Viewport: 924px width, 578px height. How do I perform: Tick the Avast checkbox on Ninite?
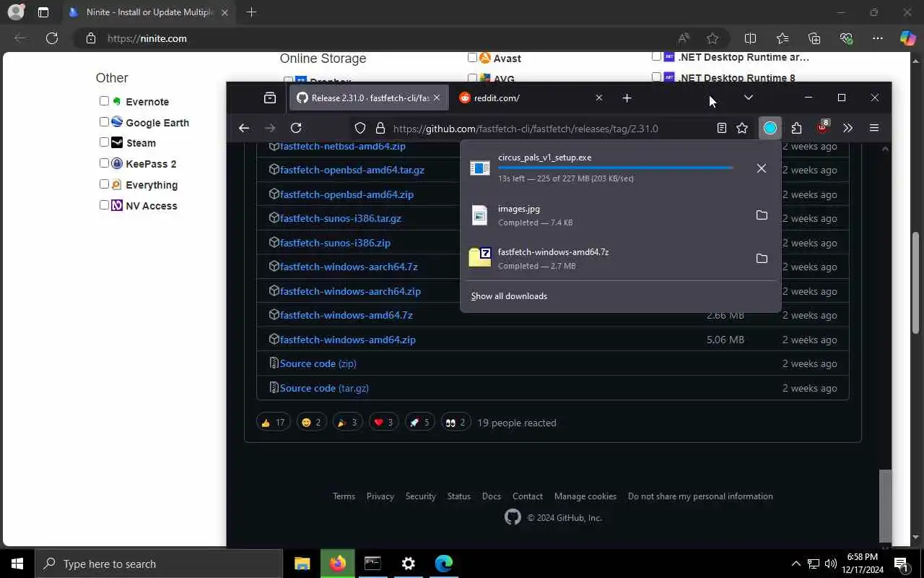coord(472,58)
